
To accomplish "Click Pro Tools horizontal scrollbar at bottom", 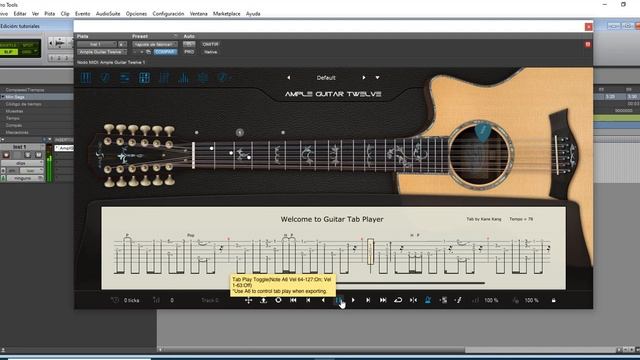I will pyautogui.click(x=314, y=350).
